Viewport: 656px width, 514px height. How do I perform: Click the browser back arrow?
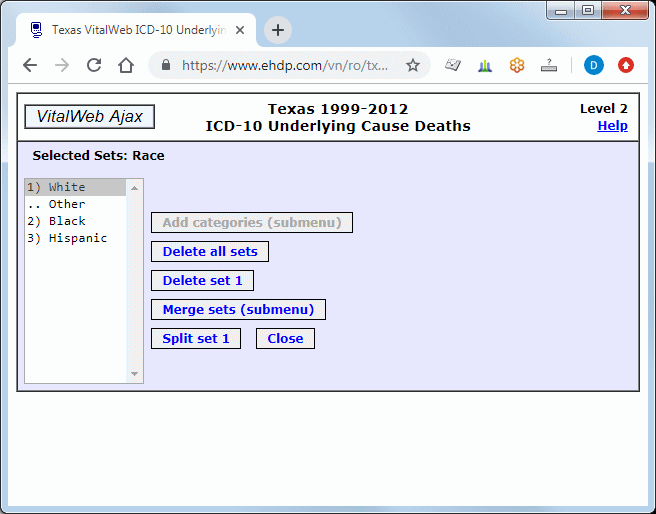click(30, 65)
